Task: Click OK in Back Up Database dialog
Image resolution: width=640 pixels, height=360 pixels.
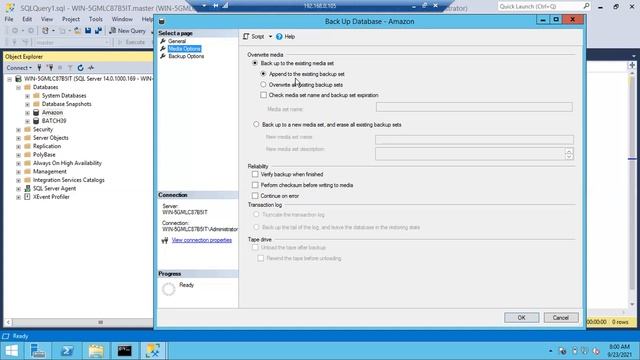Action: [x=521, y=318]
